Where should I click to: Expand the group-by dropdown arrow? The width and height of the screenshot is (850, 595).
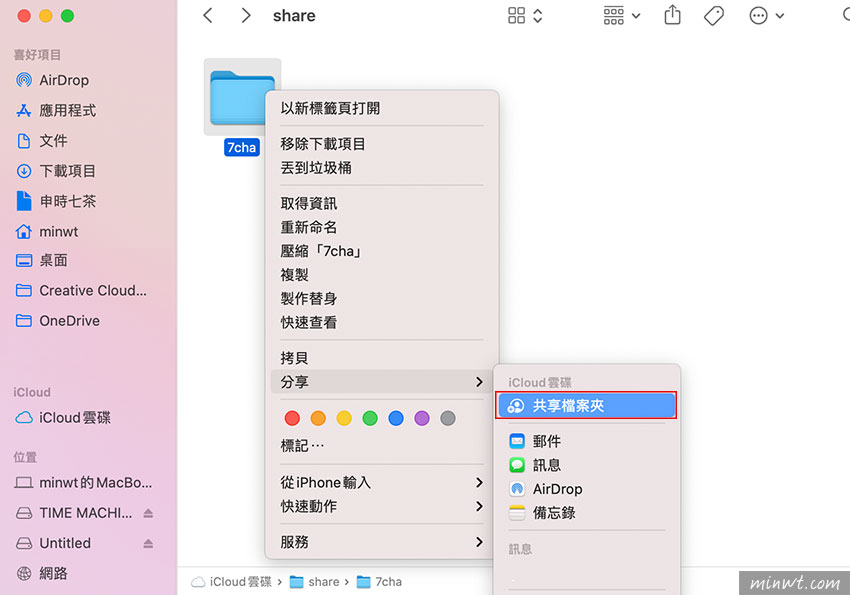point(636,16)
